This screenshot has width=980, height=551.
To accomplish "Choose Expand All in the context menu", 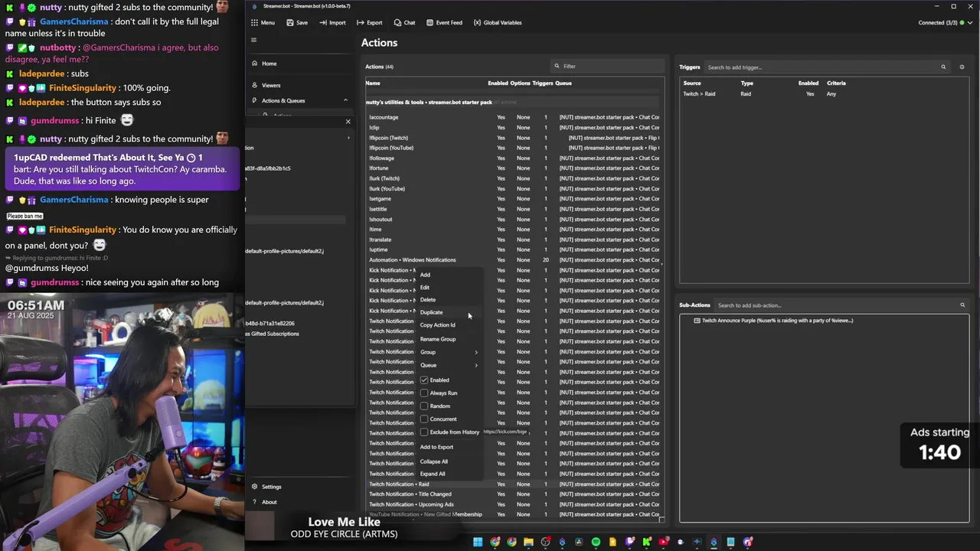I will click(x=432, y=474).
